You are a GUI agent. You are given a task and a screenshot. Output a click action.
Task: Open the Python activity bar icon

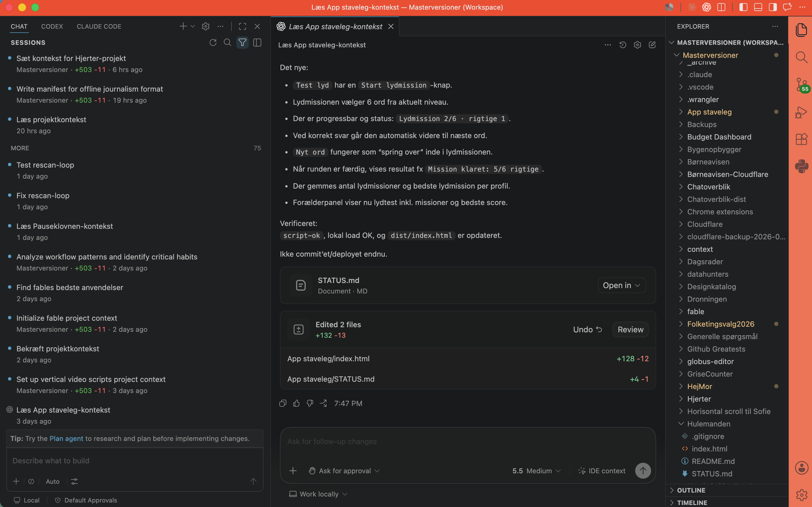[801, 166]
